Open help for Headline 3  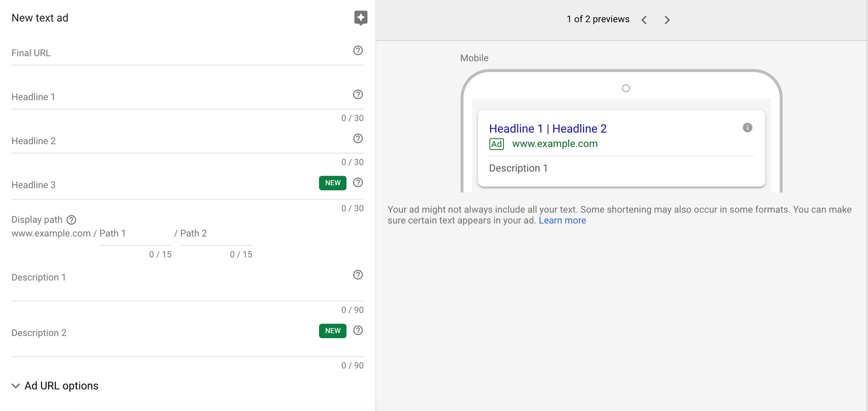[358, 183]
